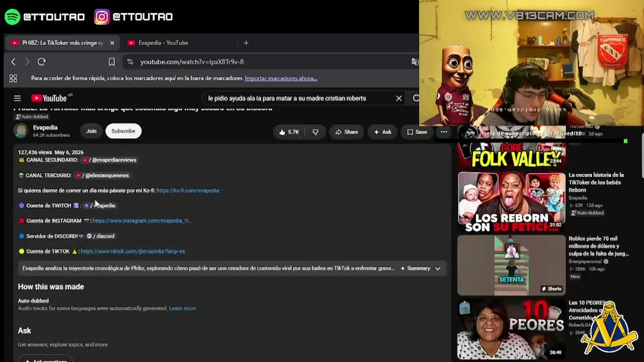Open the more actions three-dot menu
The height and width of the screenshot is (362, 644).
tap(444, 132)
